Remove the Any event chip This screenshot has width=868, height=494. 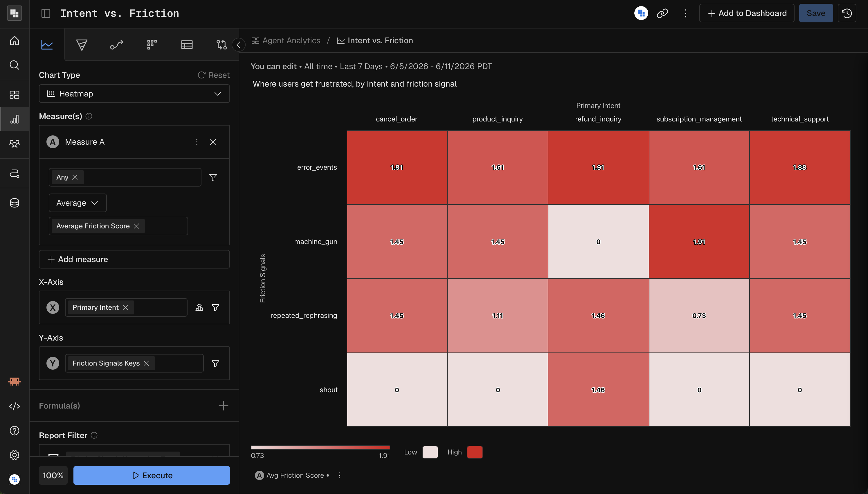[75, 177]
